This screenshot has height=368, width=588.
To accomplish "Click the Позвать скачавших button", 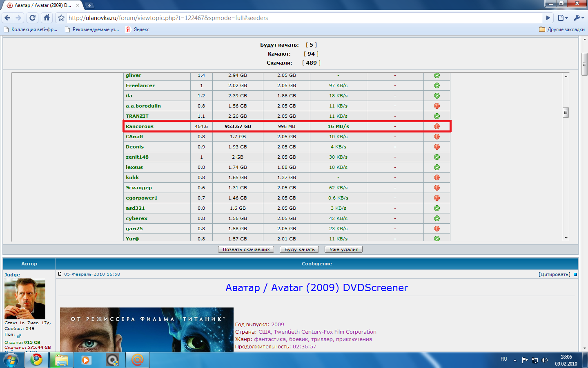I will (x=245, y=249).
